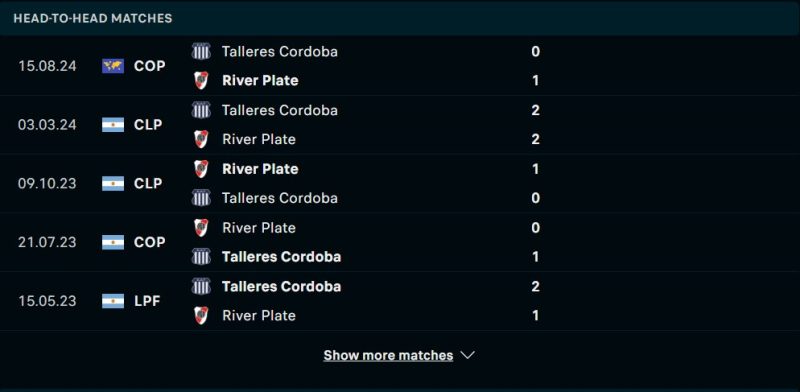This screenshot has width=800, height=392.
Task: Click River Plate crest in 09.10.23 match
Action: point(201,169)
